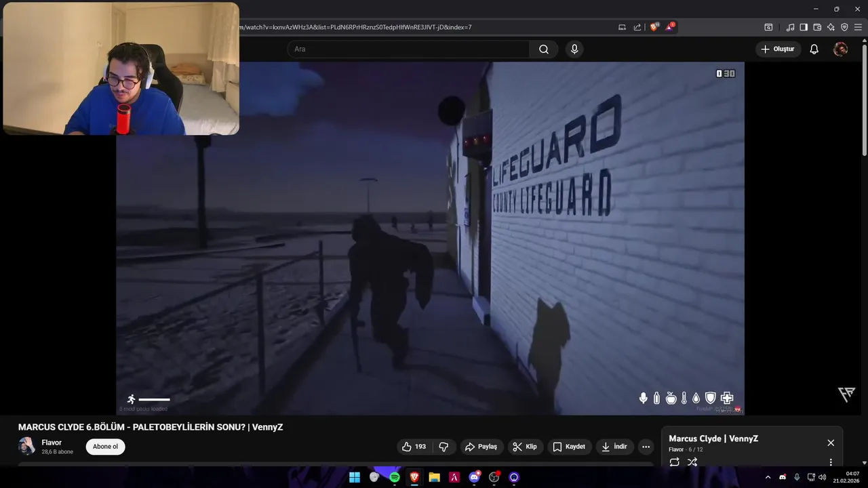Open Discord from the taskbar
The image size is (868, 488).
pyautogui.click(x=475, y=477)
